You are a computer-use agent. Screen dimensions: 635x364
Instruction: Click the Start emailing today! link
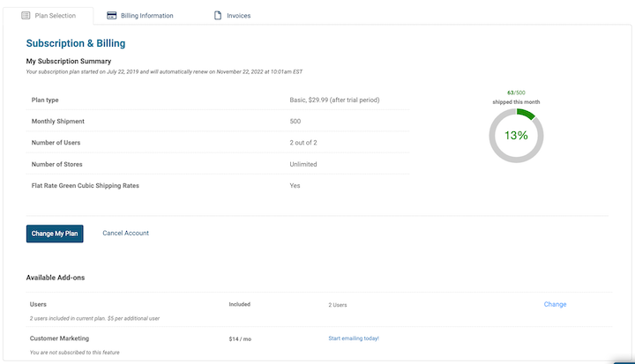(354, 338)
